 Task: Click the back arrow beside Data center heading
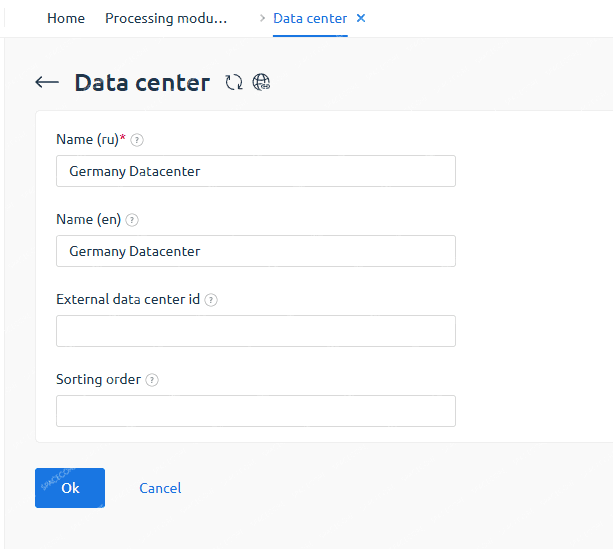click(x=47, y=83)
